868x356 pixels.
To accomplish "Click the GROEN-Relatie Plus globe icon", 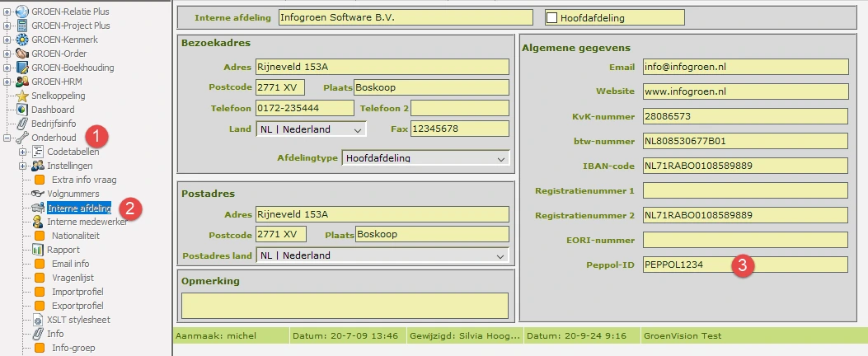I will point(22,12).
